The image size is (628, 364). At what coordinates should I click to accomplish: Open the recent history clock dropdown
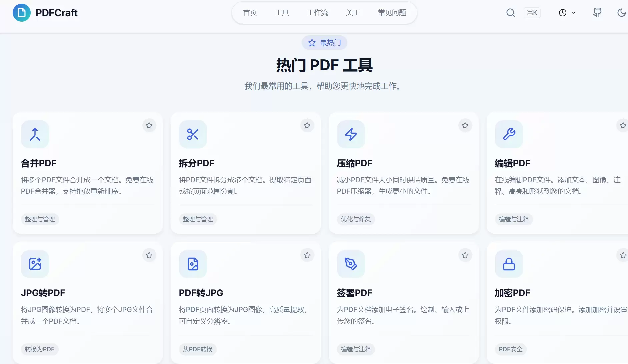pos(567,13)
